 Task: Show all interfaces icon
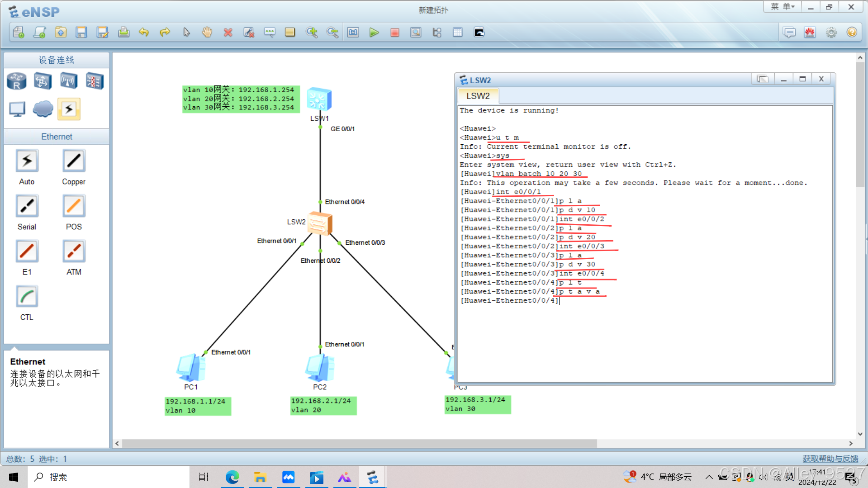click(x=437, y=32)
